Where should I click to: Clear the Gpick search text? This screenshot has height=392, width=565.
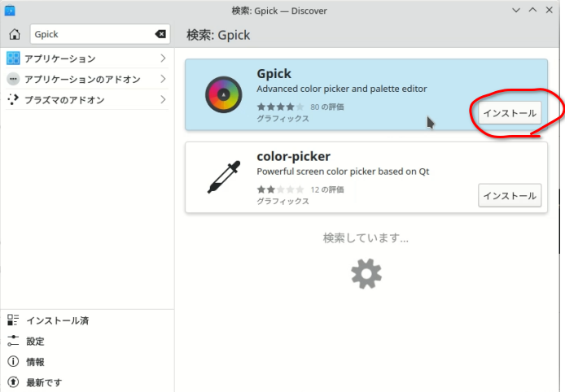click(160, 34)
